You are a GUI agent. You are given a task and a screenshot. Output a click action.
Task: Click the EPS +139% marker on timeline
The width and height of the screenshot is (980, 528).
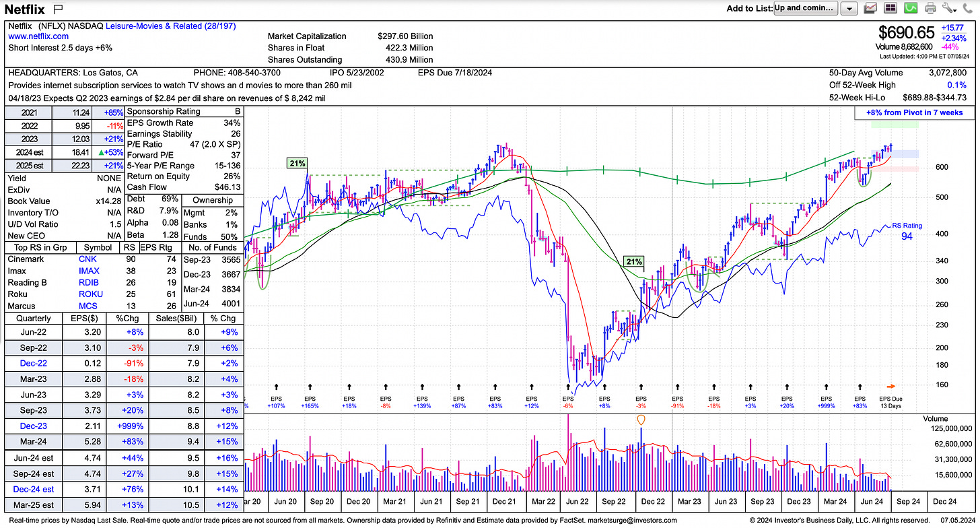point(423,402)
